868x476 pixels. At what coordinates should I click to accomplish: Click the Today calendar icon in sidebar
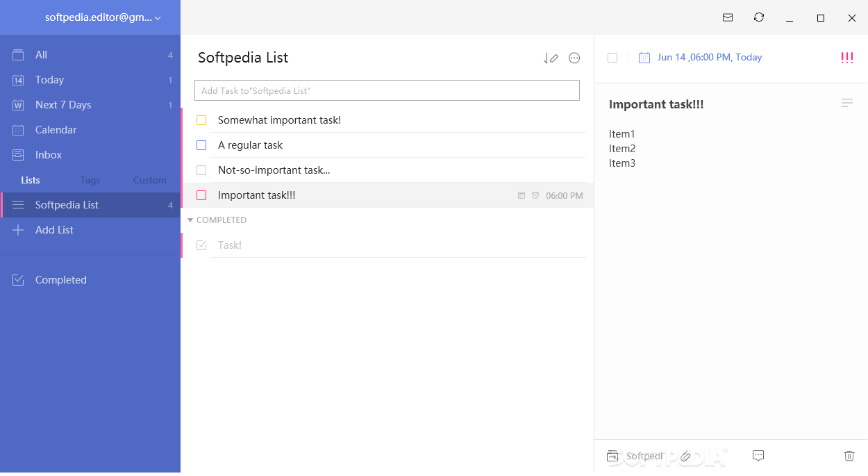[18, 80]
